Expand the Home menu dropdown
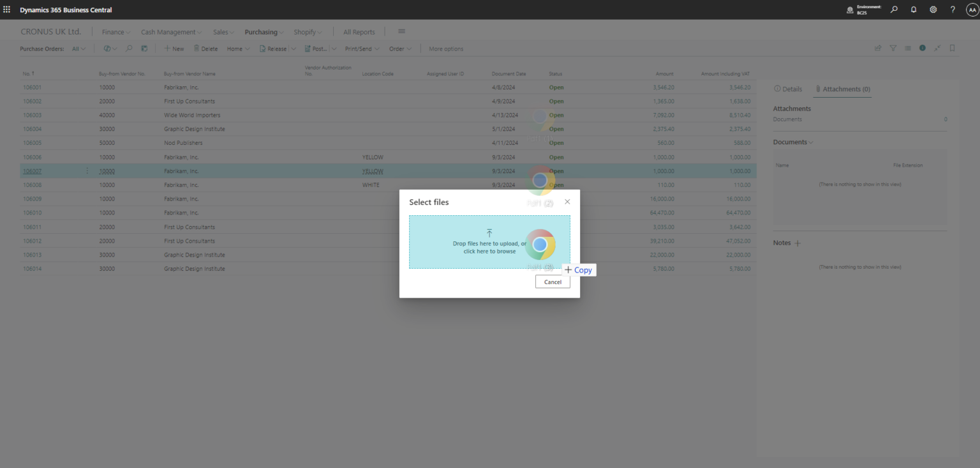Screen dimensions: 980x468 [237, 48]
